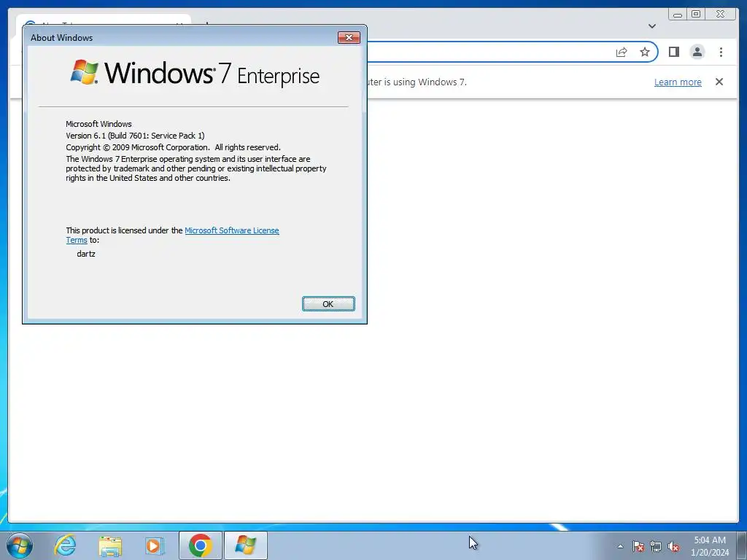747x560 pixels.
Task: Click the Learn more link in Chrome
Action: coord(678,82)
